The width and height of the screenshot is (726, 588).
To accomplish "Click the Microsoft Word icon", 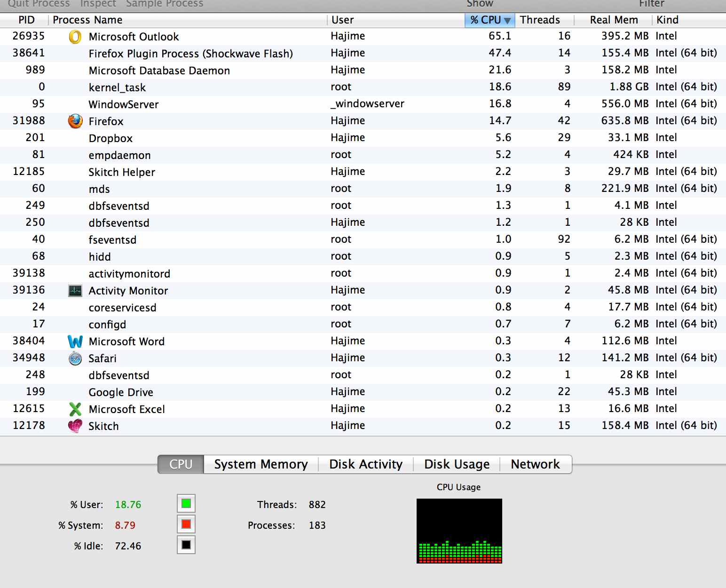I will pyautogui.click(x=75, y=342).
